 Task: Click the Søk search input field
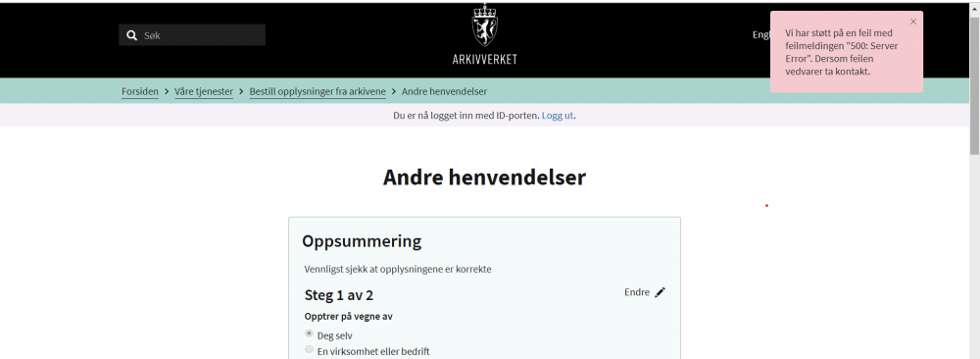pos(192,35)
